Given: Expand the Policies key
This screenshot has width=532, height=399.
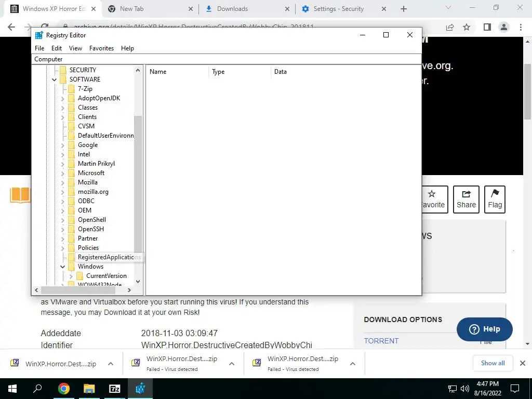Looking at the screenshot, I should pos(62,248).
